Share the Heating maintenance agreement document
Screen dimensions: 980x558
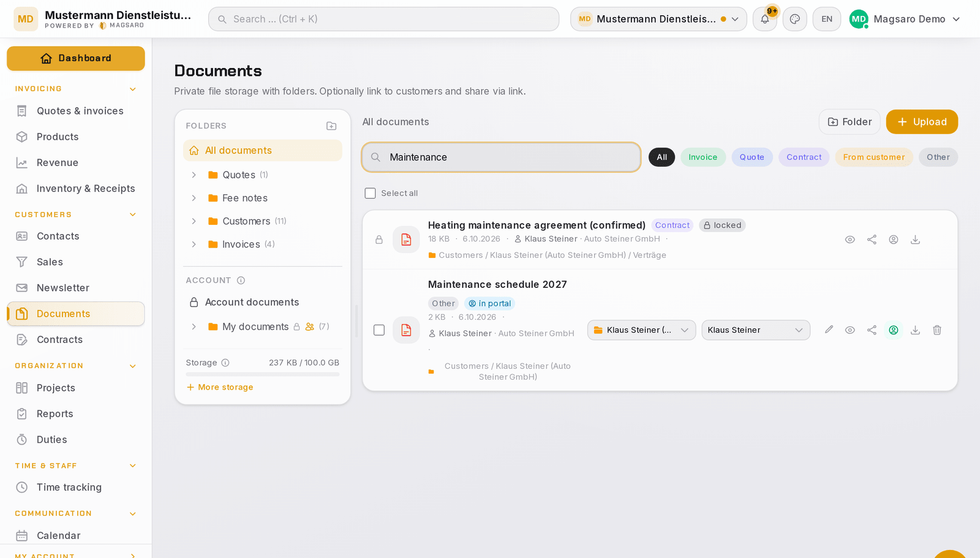872,239
